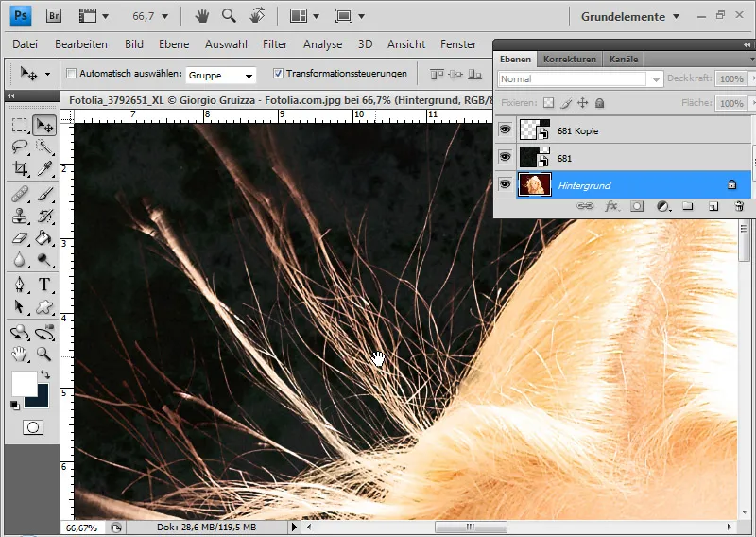Click the foreground color swatch
This screenshot has width=756, height=537.
click(25, 384)
